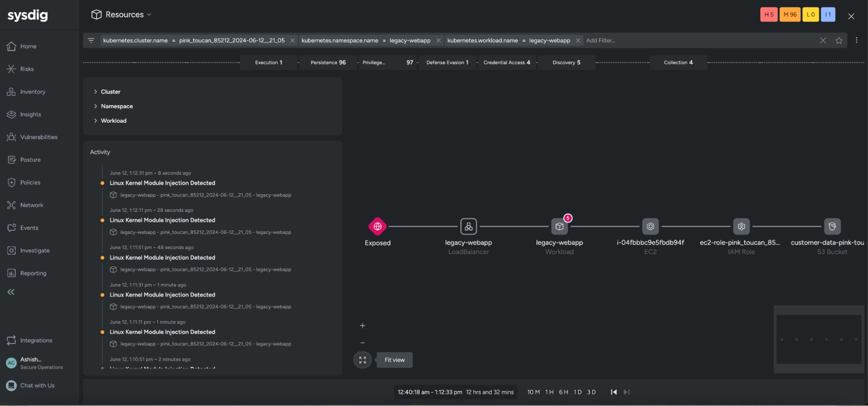Remove the workload name filter
The width and height of the screenshot is (868, 406).
(578, 40)
